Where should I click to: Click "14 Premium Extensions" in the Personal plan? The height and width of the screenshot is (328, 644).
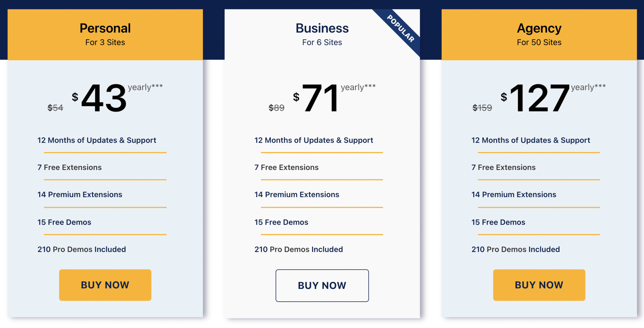point(80,195)
